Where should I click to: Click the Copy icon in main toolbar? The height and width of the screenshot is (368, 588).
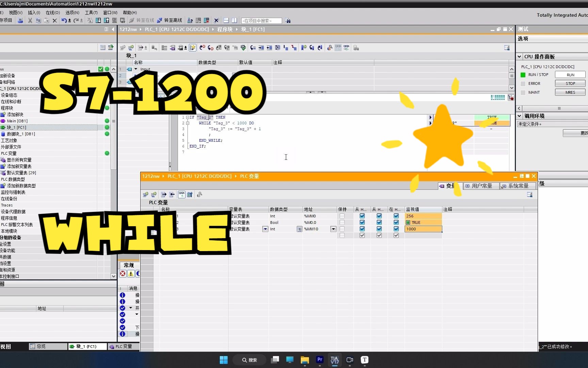click(38, 20)
